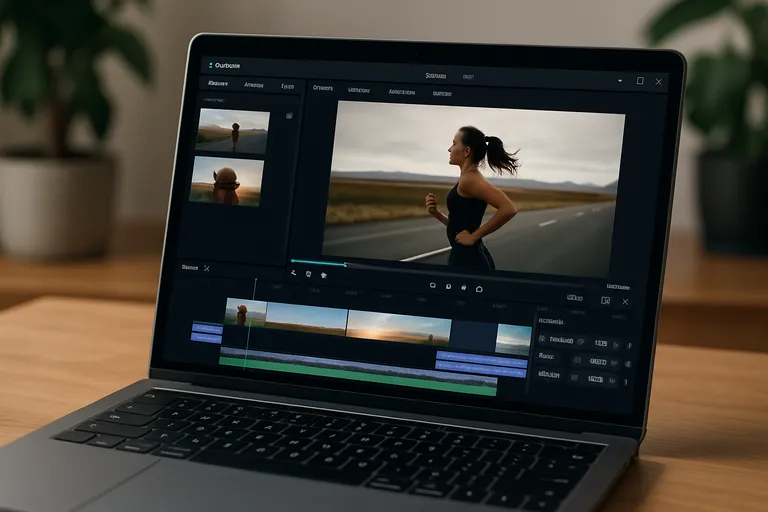The width and height of the screenshot is (768, 512).
Task: Click the value field in the second property row
Action: [597, 362]
